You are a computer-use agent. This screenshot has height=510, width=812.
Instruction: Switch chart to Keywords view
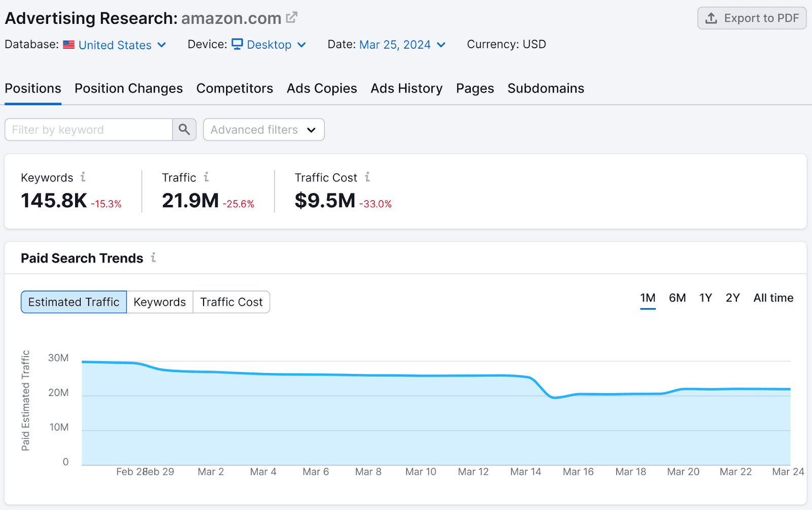(159, 301)
